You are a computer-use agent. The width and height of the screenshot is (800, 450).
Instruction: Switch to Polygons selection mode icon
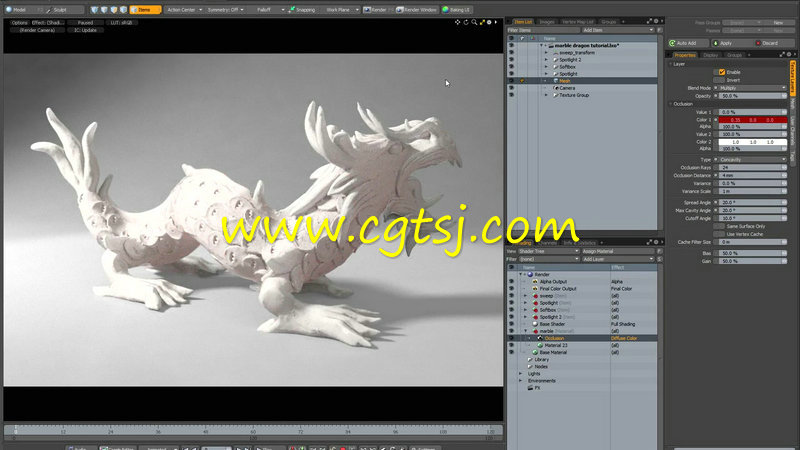114,10
